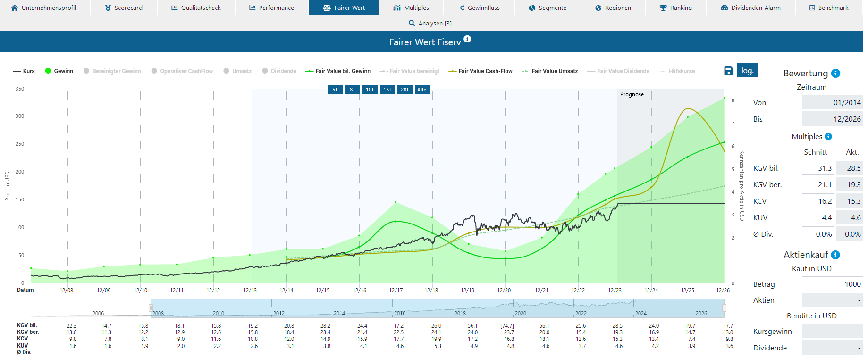Click info icon next to Aktienkauf heading
Image resolution: width=868 pixels, height=357 pixels.
(835, 255)
